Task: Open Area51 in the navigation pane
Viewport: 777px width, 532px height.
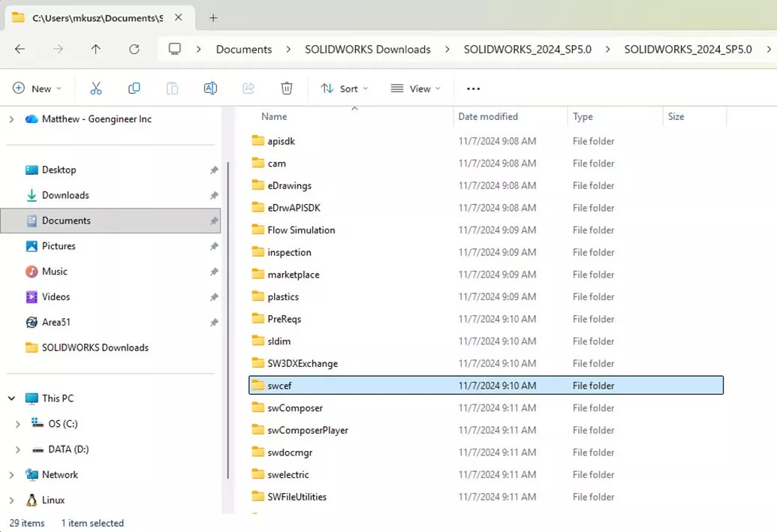Action: point(56,322)
